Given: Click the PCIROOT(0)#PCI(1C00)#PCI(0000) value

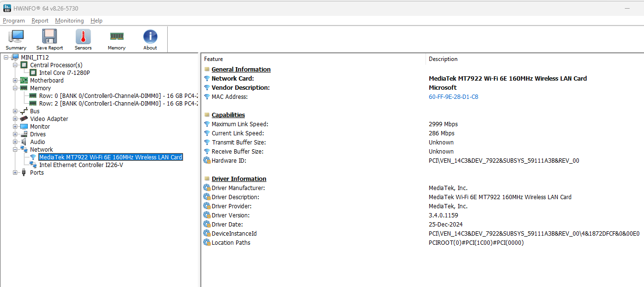Looking at the screenshot, I should [x=476, y=243].
